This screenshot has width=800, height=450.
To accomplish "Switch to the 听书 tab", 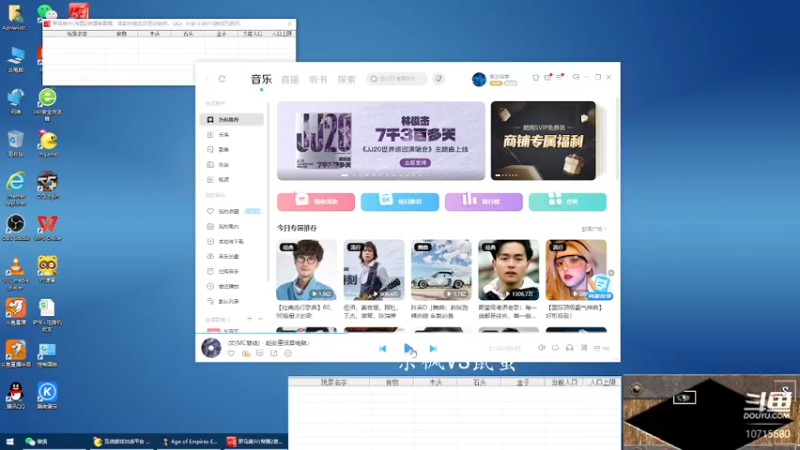I will coord(318,80).
